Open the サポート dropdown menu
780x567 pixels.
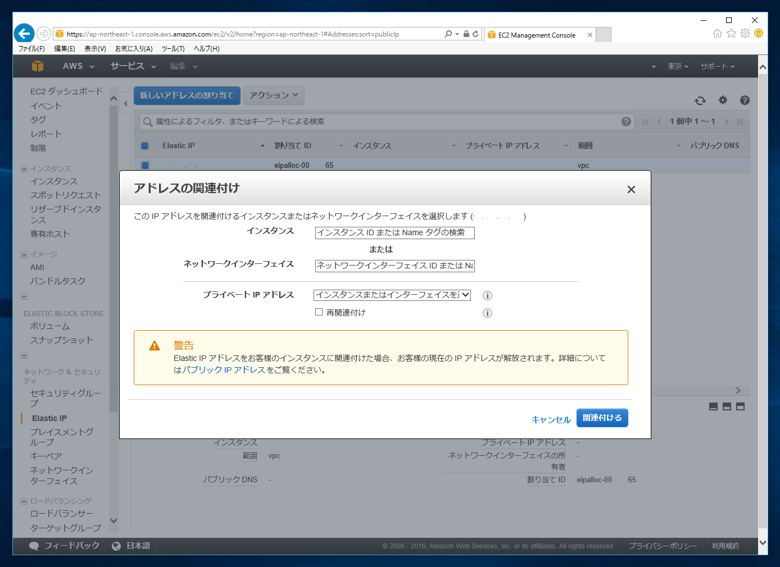coord(717,66)
